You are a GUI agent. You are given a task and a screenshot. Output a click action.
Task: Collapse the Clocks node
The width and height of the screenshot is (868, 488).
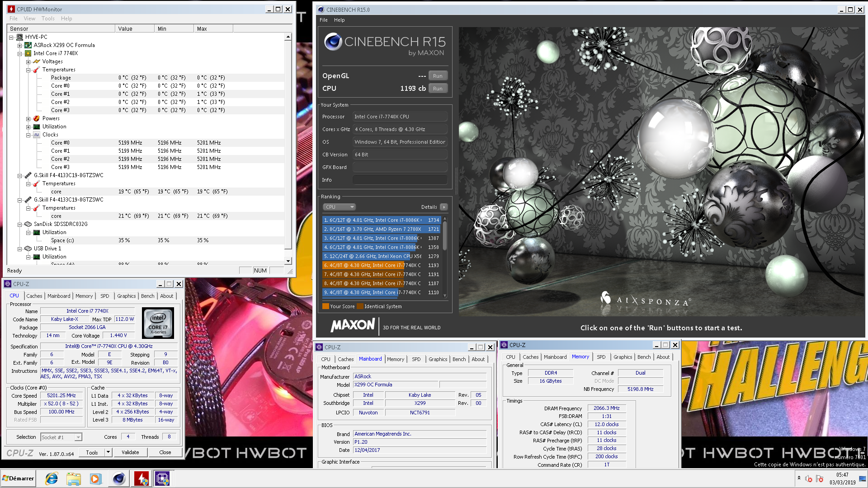coord(28,135)
